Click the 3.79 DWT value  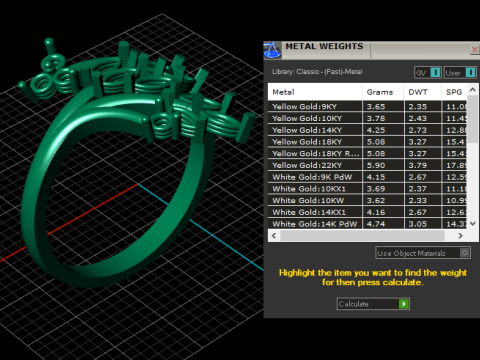coord(418,165)
